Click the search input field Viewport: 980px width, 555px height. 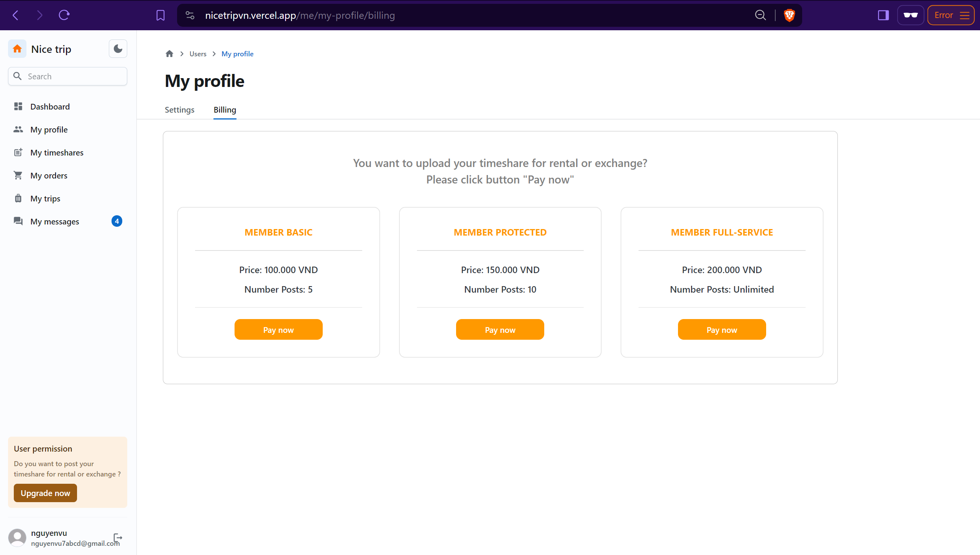(x=67, y=76)
